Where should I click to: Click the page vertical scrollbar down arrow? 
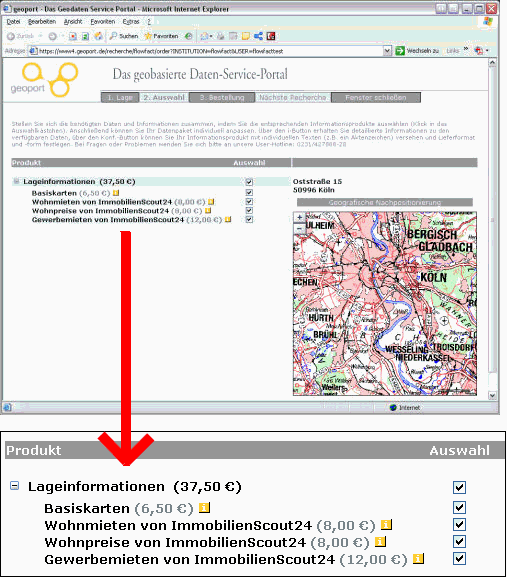(x=492, y=396)
